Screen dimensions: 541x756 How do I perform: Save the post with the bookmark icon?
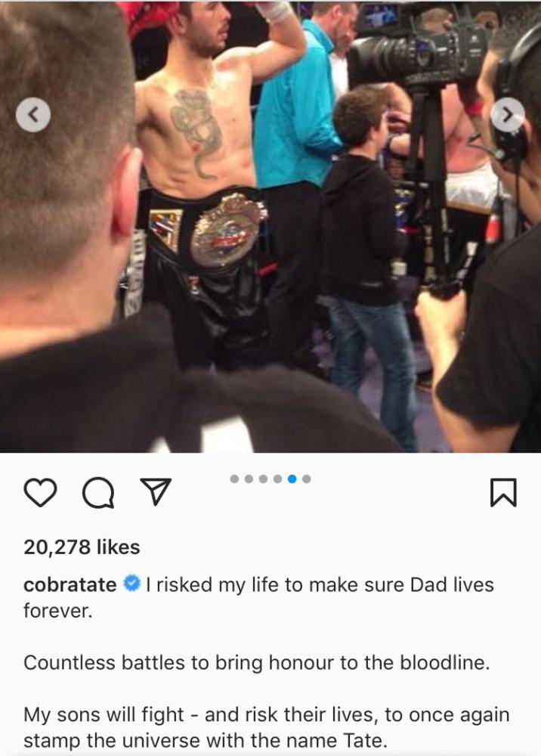(503, 493)
